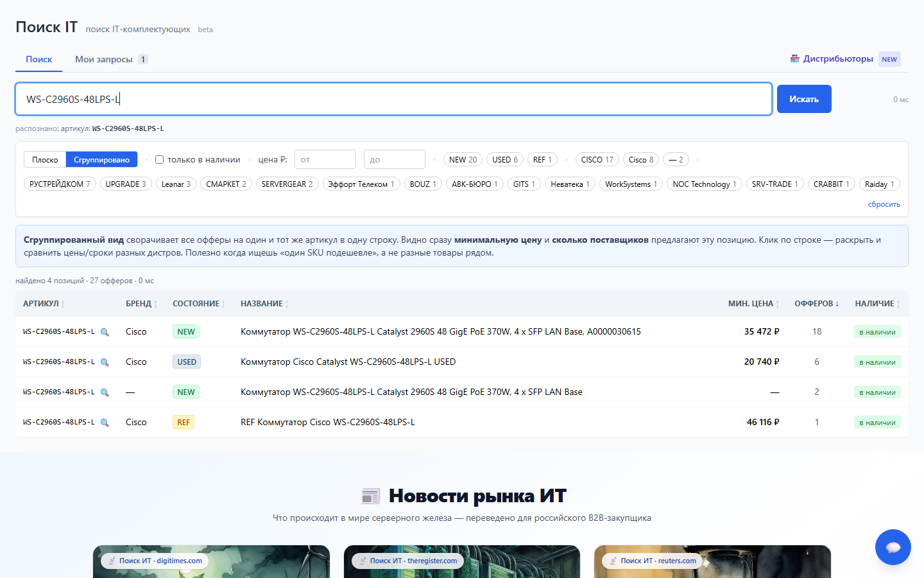Expand the USED Cisco Catalyst row
The image size is (924, 578).
click(x=462, y=362)
